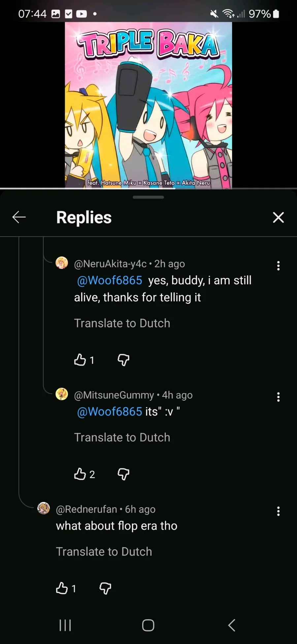This screenshot has width=297, height=644.
Task: Translate the 'still alive' reply to Dutch
Action: [x=122, y=323]
